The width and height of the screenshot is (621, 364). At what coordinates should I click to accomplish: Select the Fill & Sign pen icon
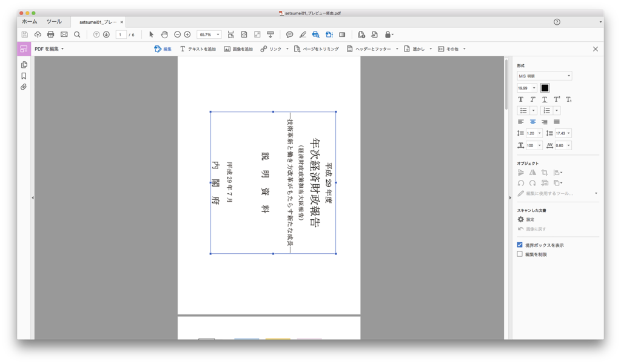click(x=303, y=35)
